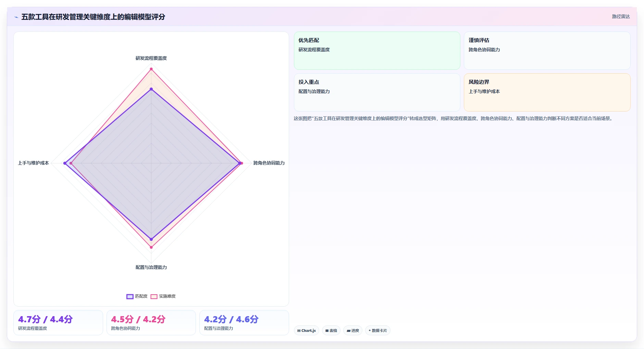644x349 pixels.
Task: Click the pink 实施难度 point on the 研发流程覆盖度 axis
Action: pyautogui.click(x=151, y=69)
